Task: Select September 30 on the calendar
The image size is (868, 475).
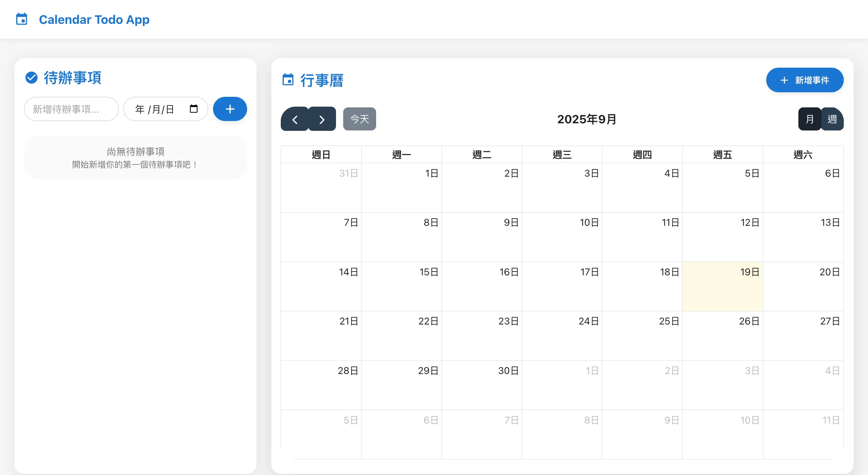Action: click(482, 385)
